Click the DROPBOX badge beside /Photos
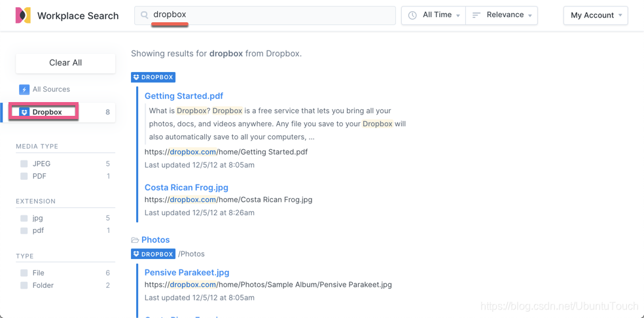The height and width of the screenshot is (318, 644). pyautogui.click(x=153, y=254)
